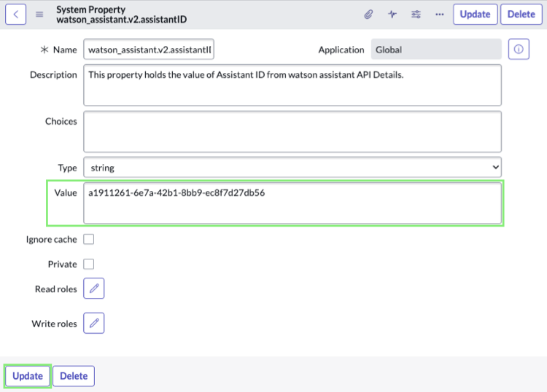Click the Read roles label
Image resolution: width=547 pixels, height=392 pixels.
coord(56,289)
